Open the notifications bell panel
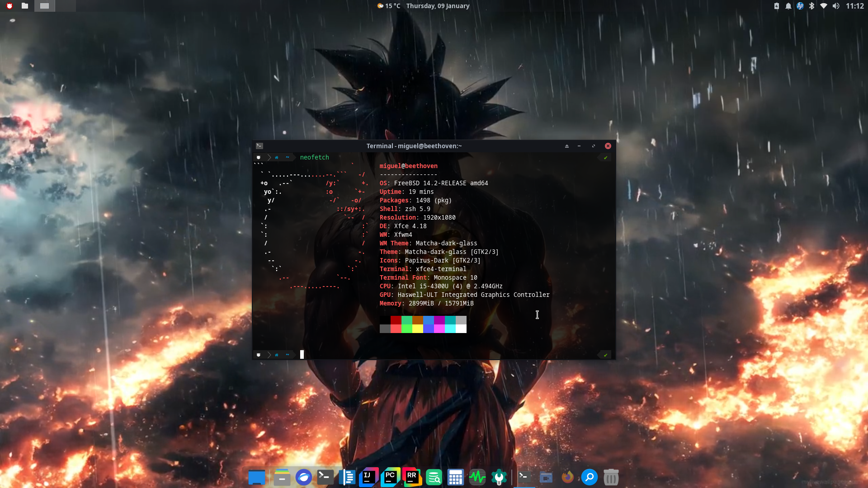This screenshot has width=868, height=488. tap(788, 6)
